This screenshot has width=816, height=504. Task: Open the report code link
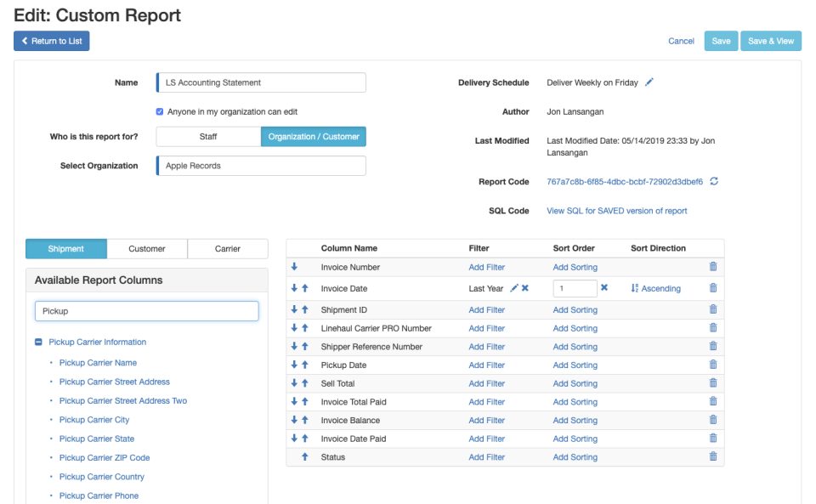(x=625, y=182)
